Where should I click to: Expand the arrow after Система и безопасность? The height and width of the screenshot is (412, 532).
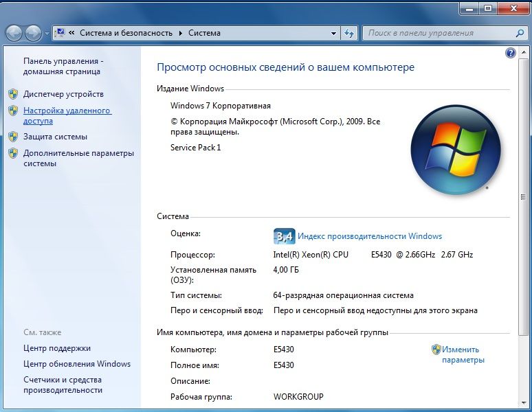[181, 33]
